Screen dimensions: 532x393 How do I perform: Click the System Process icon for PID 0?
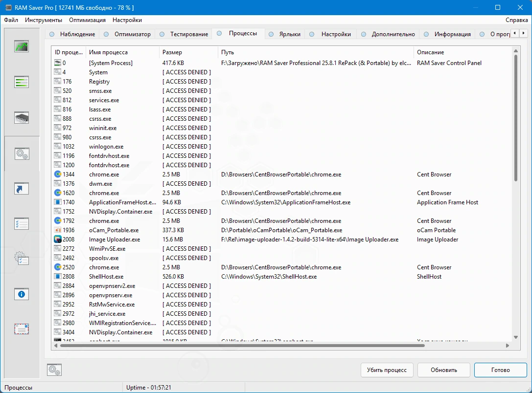pyautogui.click(x=58, y=63)
